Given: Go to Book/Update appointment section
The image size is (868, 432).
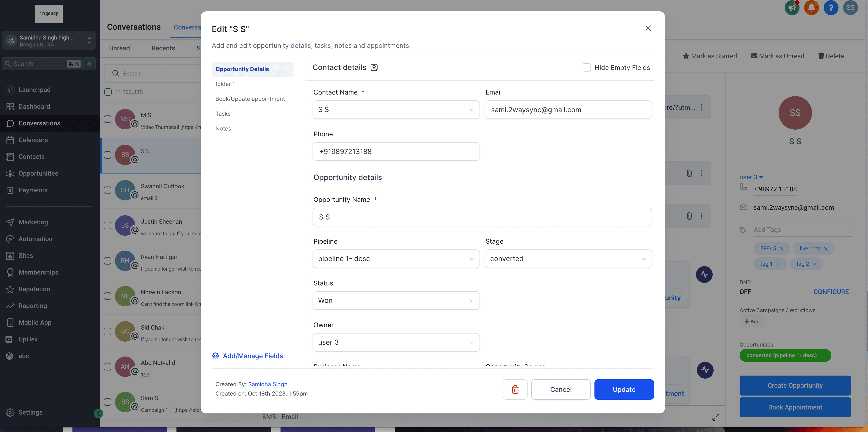Looking at the screenshot, I should coord(250,99).
